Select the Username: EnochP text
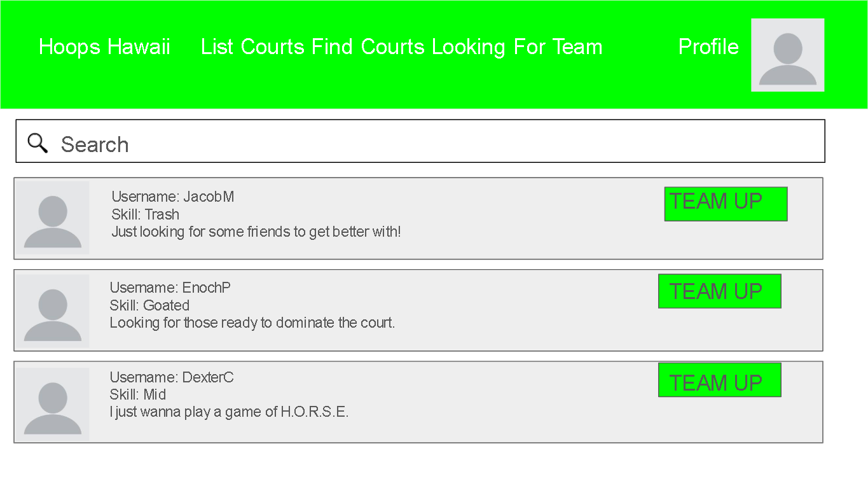The height and width of the screenshot is (488, 868). [170, 288]
